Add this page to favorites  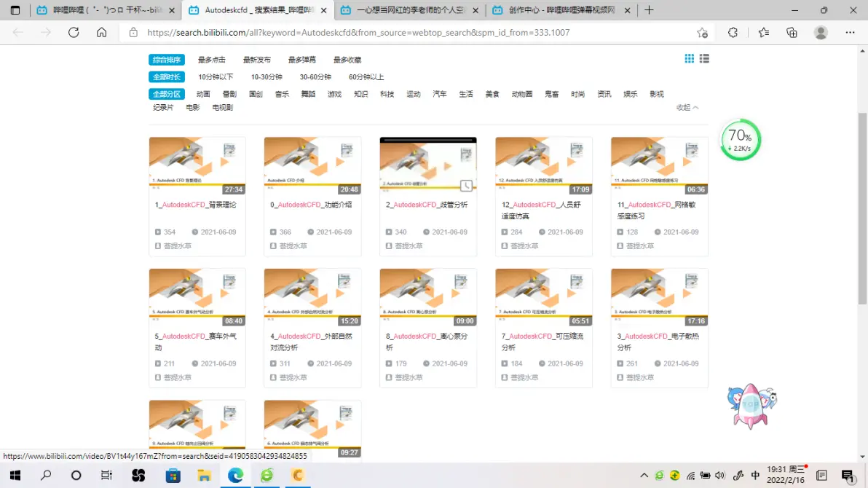703,33
